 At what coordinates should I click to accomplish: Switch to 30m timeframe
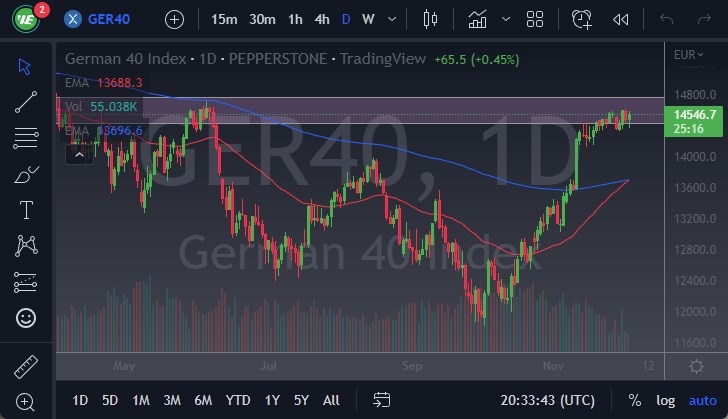click(262, 20)
